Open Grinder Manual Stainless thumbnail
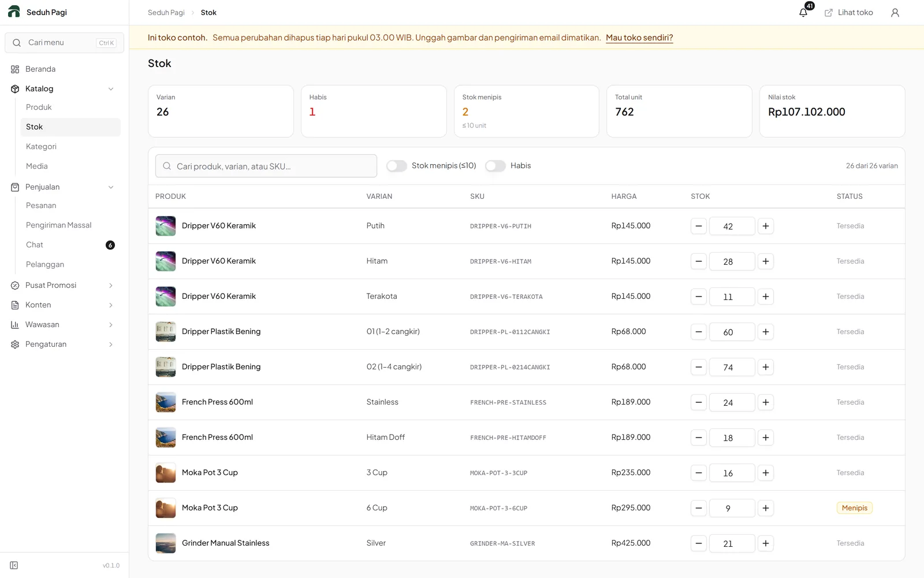The width and height of the screenshot is (924, 578). tap(166, 543)
